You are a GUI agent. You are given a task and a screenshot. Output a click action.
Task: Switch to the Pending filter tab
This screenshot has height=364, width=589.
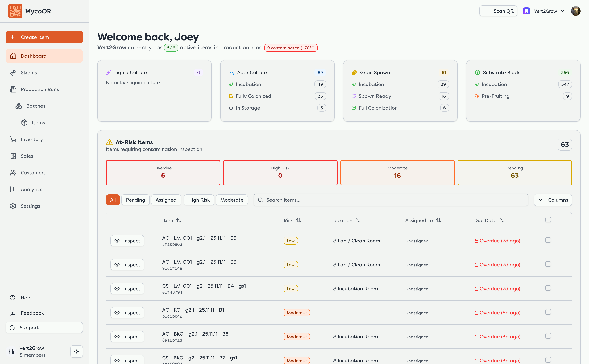pyautogui.click(x=135, y=200)
